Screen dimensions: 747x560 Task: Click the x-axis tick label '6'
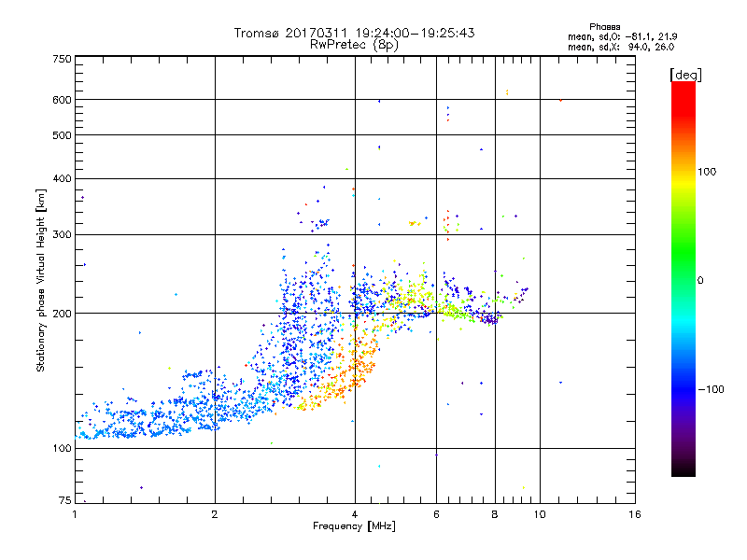tap(436, 514)
